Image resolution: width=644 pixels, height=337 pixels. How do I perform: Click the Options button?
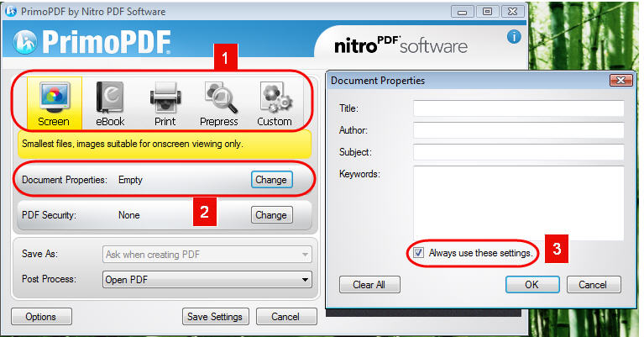click(41, 317)
